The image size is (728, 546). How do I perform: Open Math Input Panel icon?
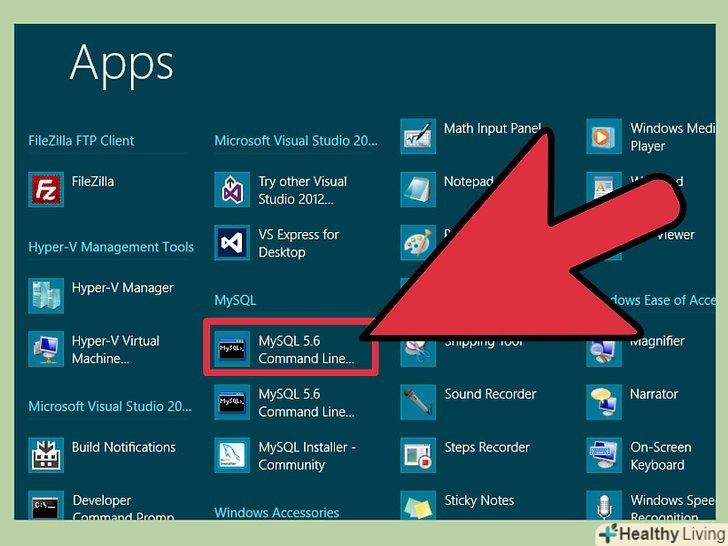click(x=418, y=136)
